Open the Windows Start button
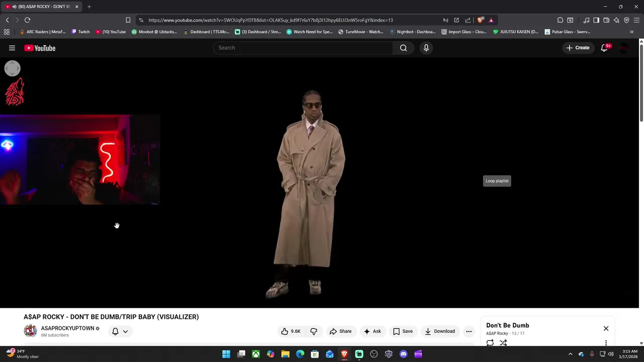The height and width of the screenshot is (362, 644). 226,354
